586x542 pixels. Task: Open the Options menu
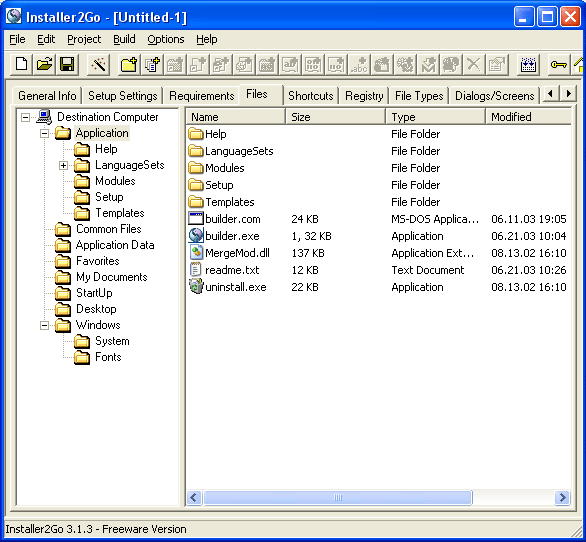click(166, 39)
